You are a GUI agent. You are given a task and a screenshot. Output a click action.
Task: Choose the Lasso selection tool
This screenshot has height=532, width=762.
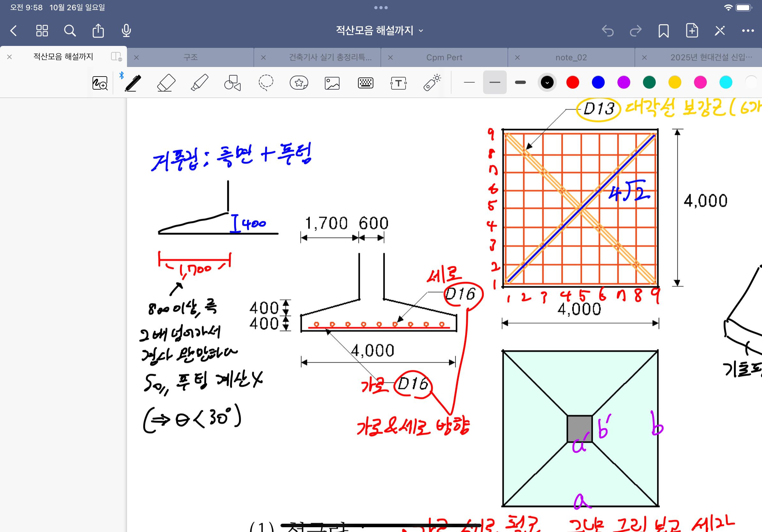(266, 83)
